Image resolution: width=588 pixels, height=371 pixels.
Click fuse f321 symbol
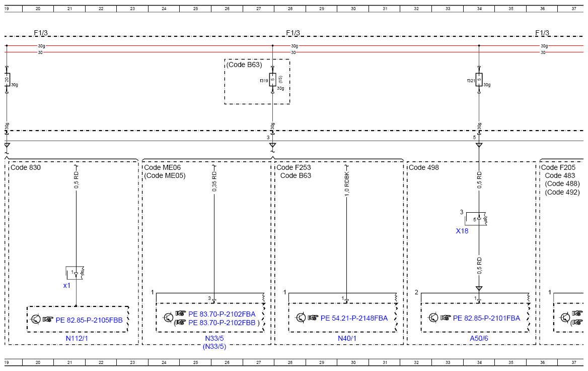click(x=479, y=80)
